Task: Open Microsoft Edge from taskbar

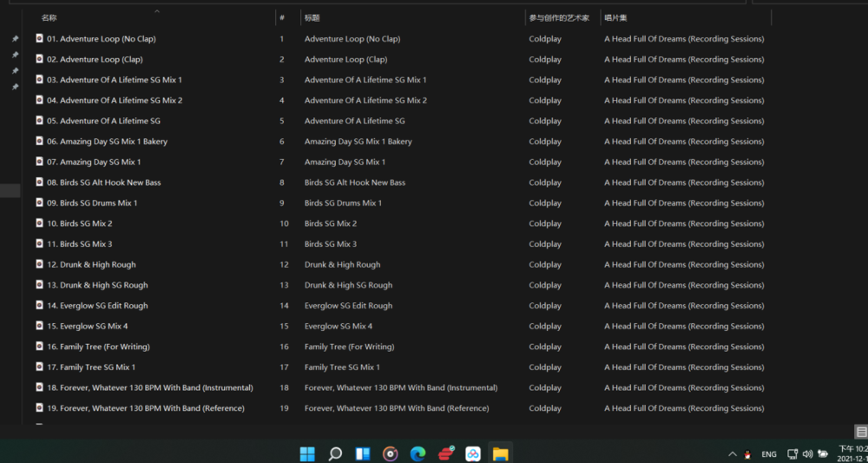Action: click(x=418, y=453)
